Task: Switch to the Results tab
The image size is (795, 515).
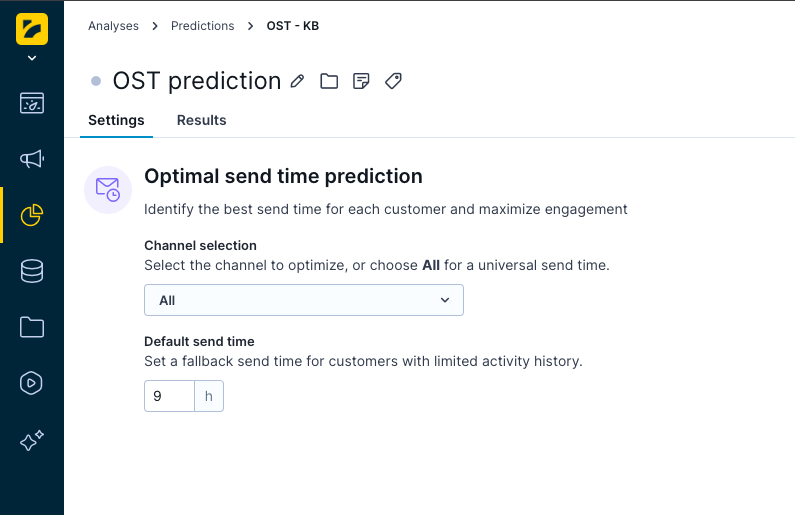Action: click(201, 120)
